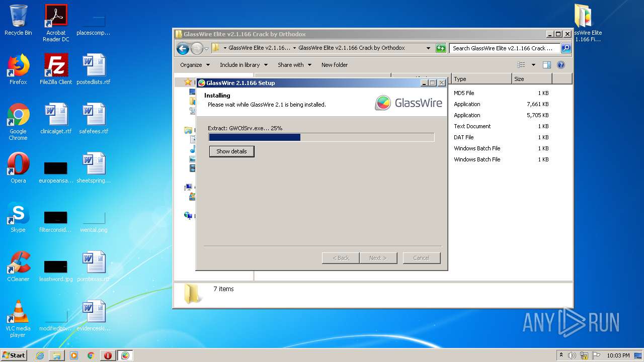Select Application row sized 5,705 KB
Screen dimensions: 644x362
pos(501,115)
